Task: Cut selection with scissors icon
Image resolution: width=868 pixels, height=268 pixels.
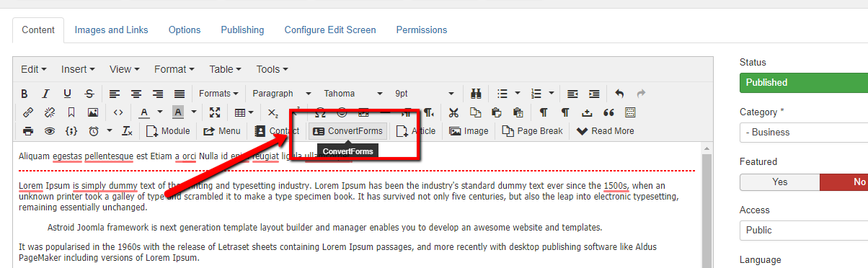Action: pyautogui.click(x=453, y=112)
